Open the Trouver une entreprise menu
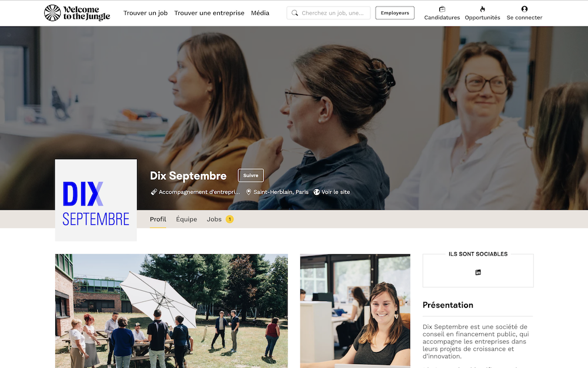The width and height of the screenshot is (588, 368). coord(209,13)
